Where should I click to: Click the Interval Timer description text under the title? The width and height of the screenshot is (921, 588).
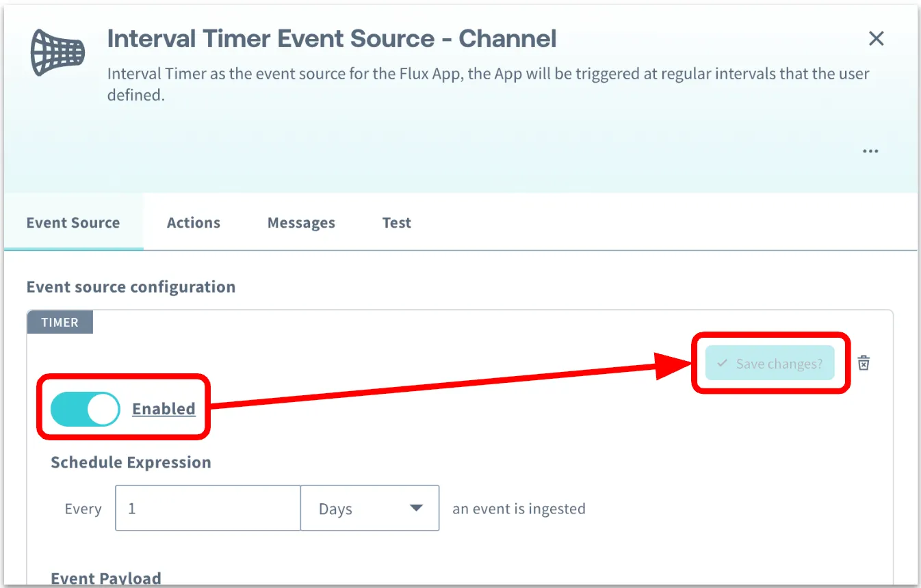click(x=488, y=84)
